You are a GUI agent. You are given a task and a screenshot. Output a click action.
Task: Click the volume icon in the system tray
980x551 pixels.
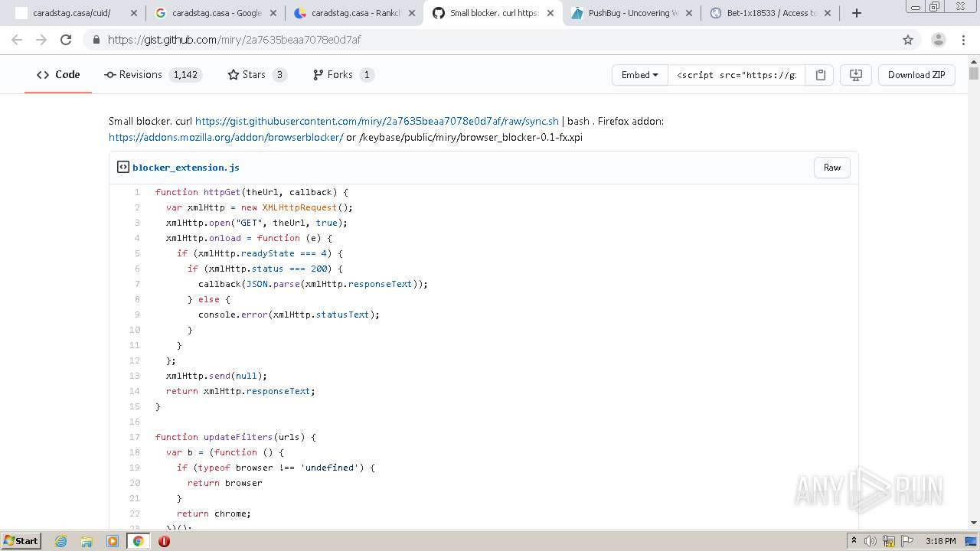point(871,541)
